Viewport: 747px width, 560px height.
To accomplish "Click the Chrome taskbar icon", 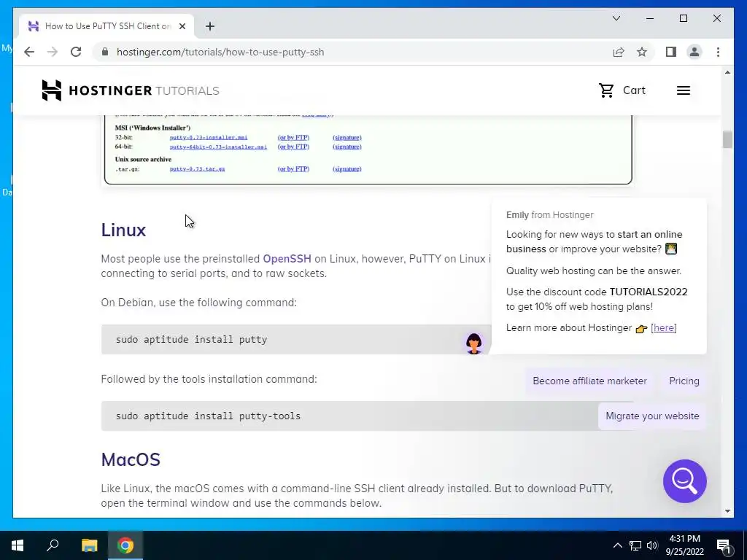I will [x=125, y=545].
